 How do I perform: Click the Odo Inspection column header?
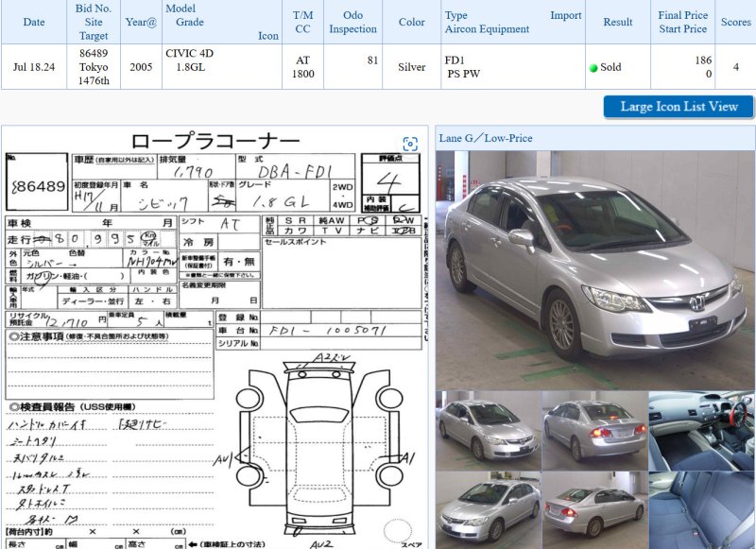[x=352, y=22]
